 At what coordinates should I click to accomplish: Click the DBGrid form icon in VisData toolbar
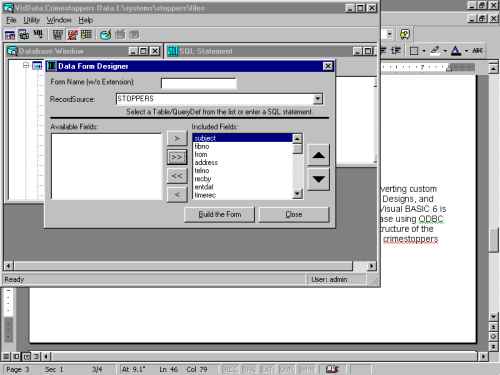tap(86, 34)
